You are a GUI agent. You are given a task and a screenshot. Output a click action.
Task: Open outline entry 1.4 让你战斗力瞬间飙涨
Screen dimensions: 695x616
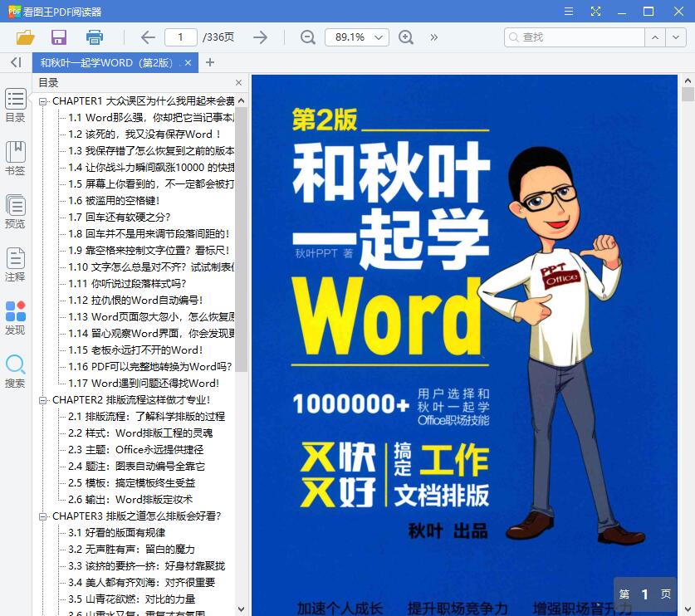(151, 168)
